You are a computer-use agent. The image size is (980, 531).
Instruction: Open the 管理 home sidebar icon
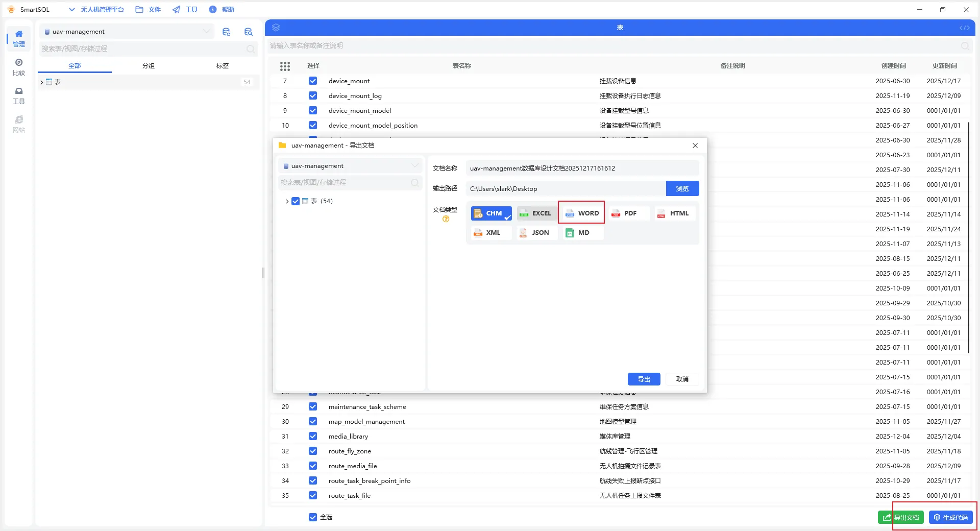pyautogui.click(x=19, y=38)
